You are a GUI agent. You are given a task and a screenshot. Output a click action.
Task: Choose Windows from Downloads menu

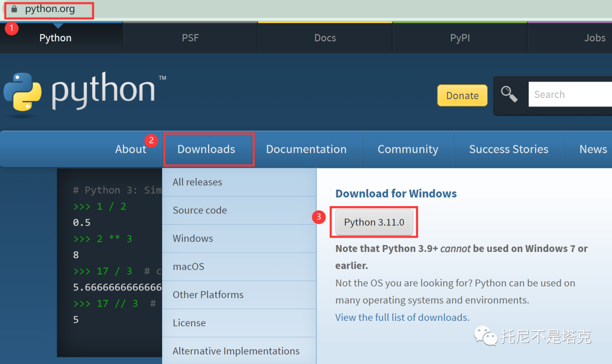[239, 238]
